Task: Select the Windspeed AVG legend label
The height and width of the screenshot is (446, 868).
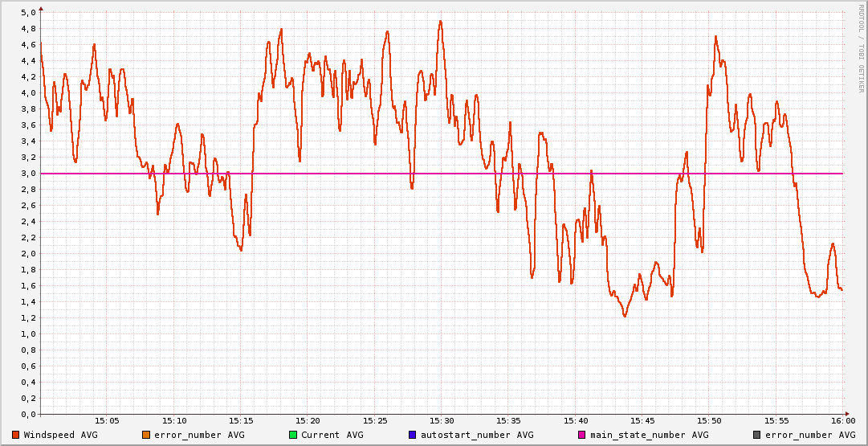Action: coord(60,435)
